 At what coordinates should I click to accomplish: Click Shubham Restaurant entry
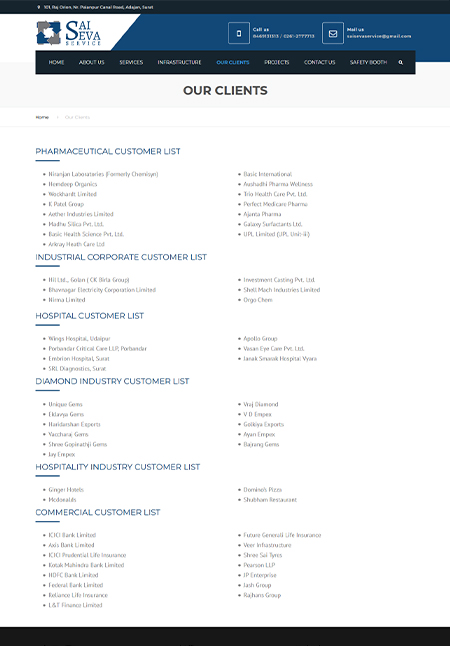click(x=270, y=500)
